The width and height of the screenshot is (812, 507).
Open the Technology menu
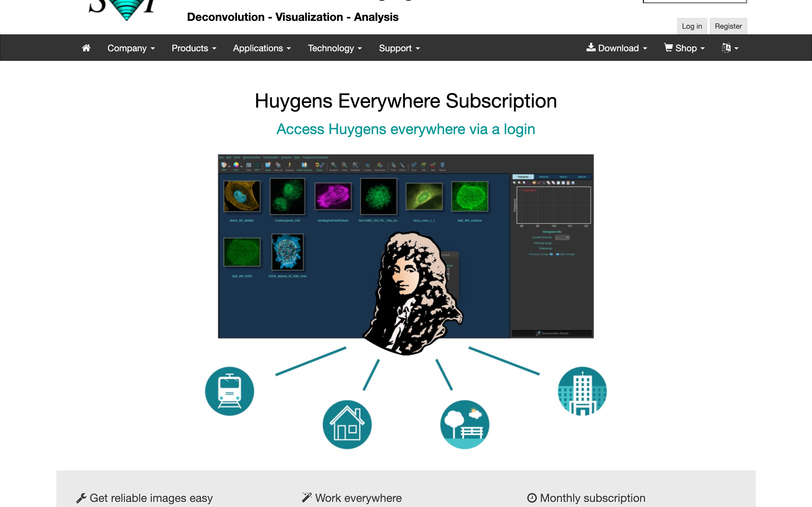pyautogui.click(x=335, y=48)
